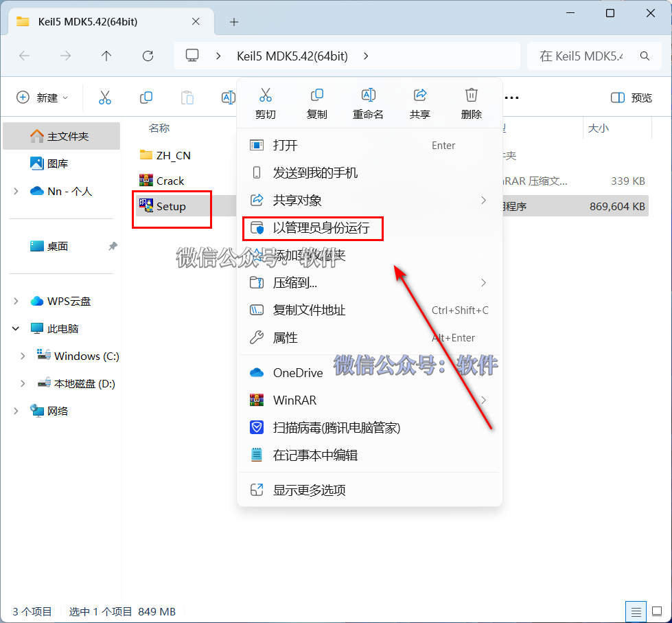This screenshot has width=672, height=623.
Task: Click toolbar Cut scissors icon
Action: coord(105,98)
